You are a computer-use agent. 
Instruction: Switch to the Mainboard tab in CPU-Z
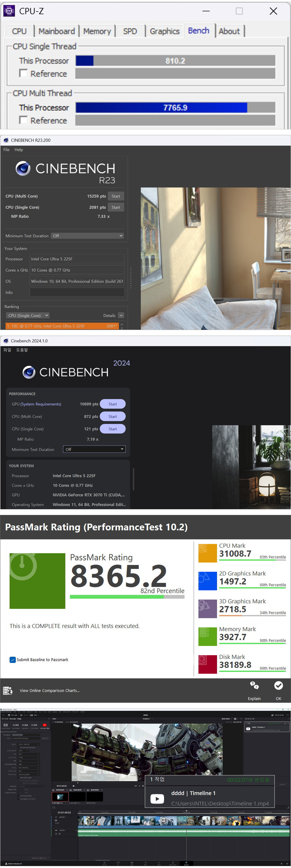tap(57, 31)
